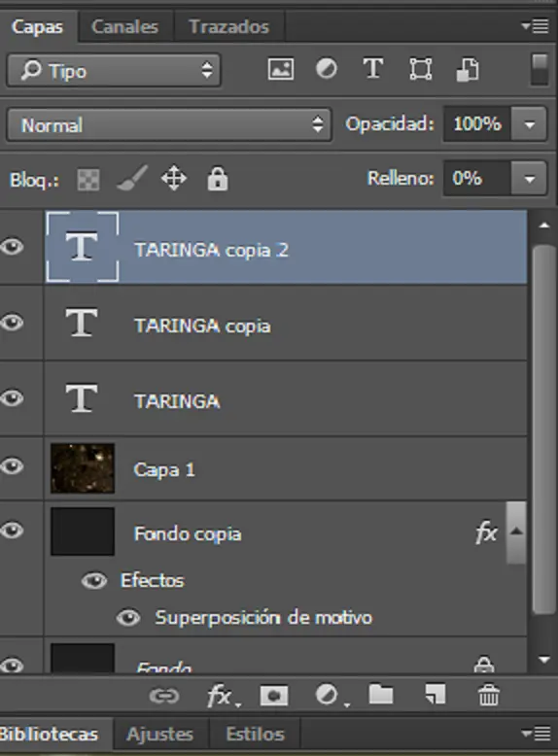Lock transparent pixels icon
This screenshot has height=756, width=558.
pos(88,180)
